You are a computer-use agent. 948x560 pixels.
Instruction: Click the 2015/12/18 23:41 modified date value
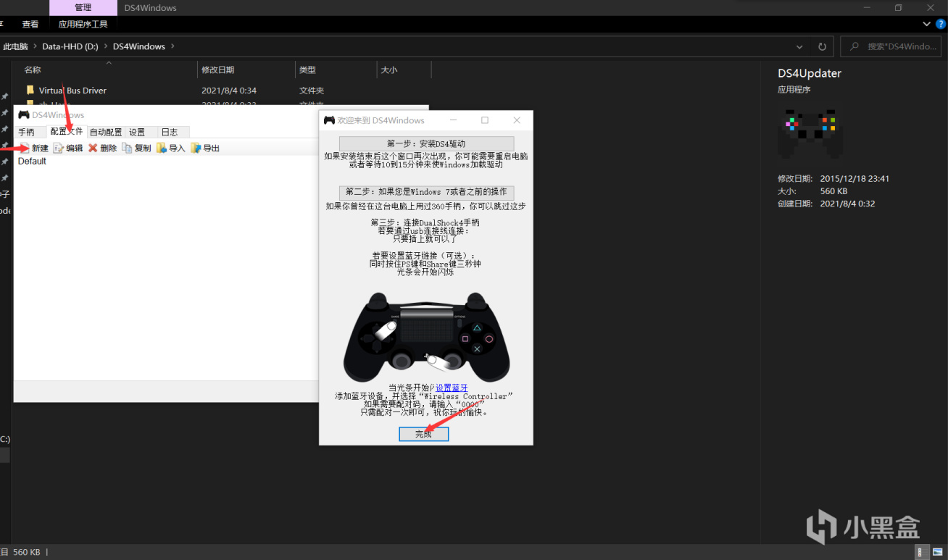tap(855, 179)
